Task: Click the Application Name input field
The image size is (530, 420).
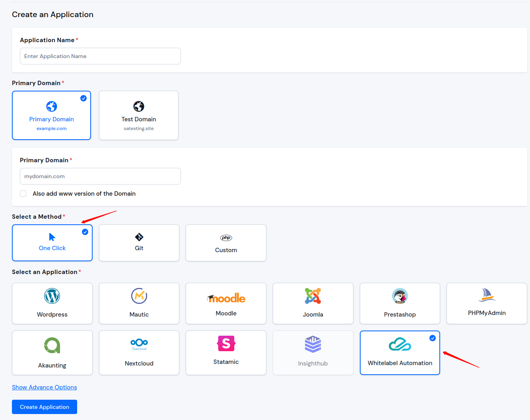Action: click(x=100, y=56)
